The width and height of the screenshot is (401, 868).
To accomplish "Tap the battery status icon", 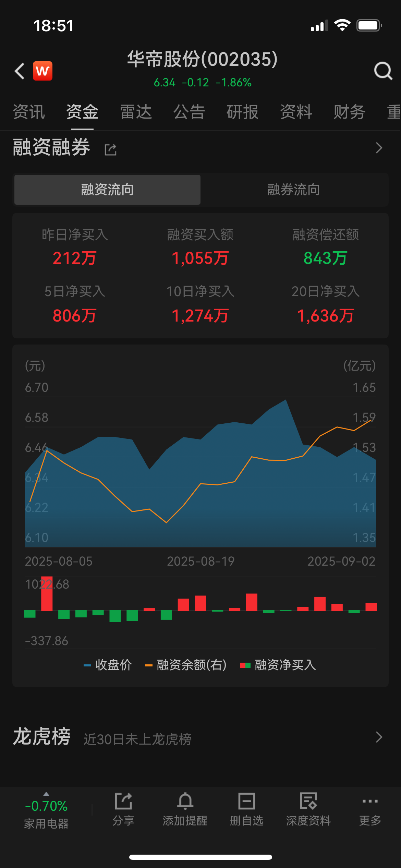I will pyautogui.click(x=369, y=25).
